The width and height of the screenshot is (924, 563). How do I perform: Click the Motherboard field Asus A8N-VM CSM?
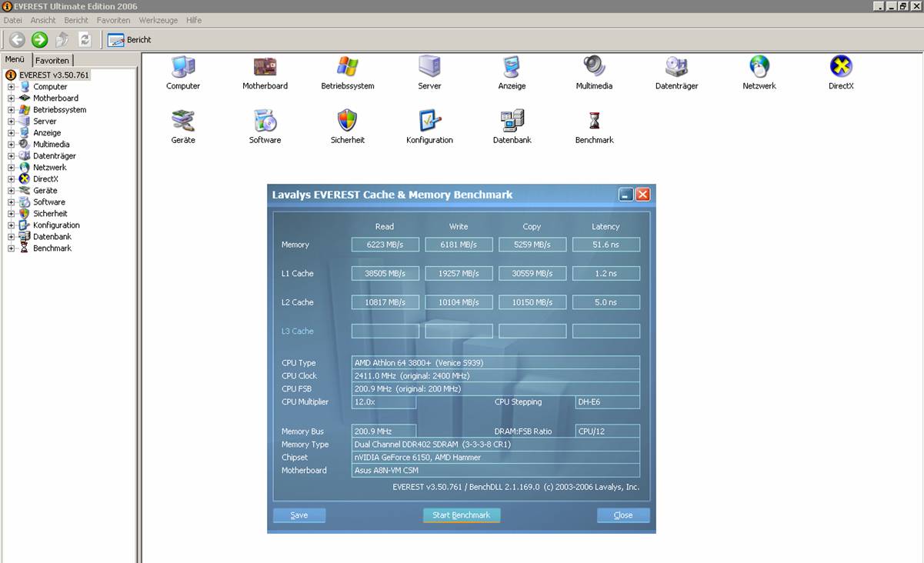tap(495, 471)
